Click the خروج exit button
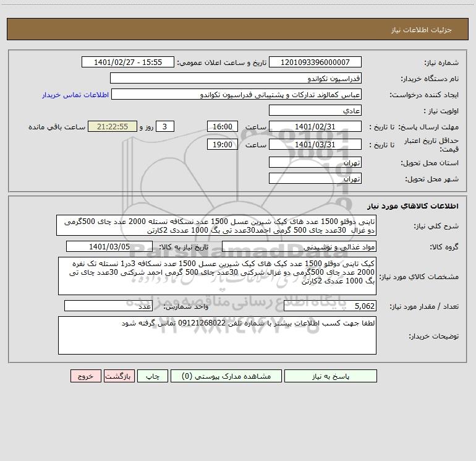Viewport: 476px width, 461px height. pyautogui.click(x=85, y=376)
